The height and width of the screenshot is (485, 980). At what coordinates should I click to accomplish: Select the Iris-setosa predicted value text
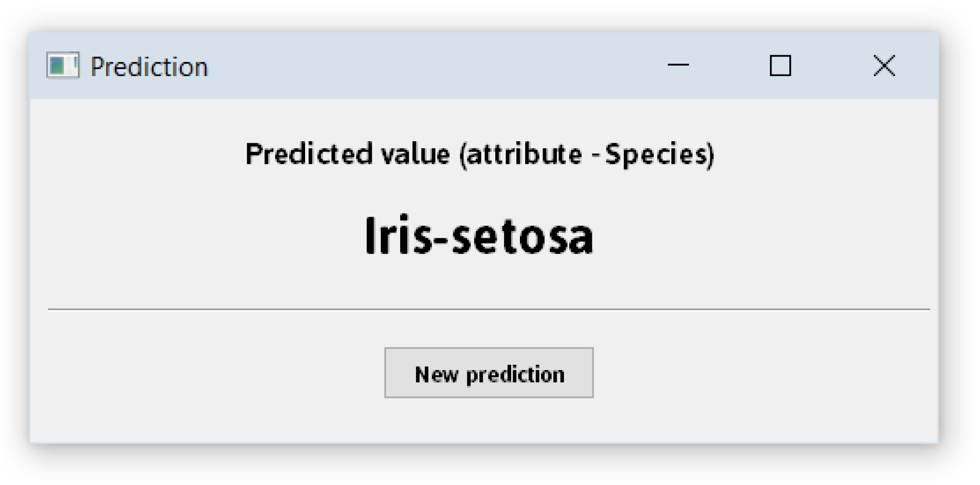(479, 236)
